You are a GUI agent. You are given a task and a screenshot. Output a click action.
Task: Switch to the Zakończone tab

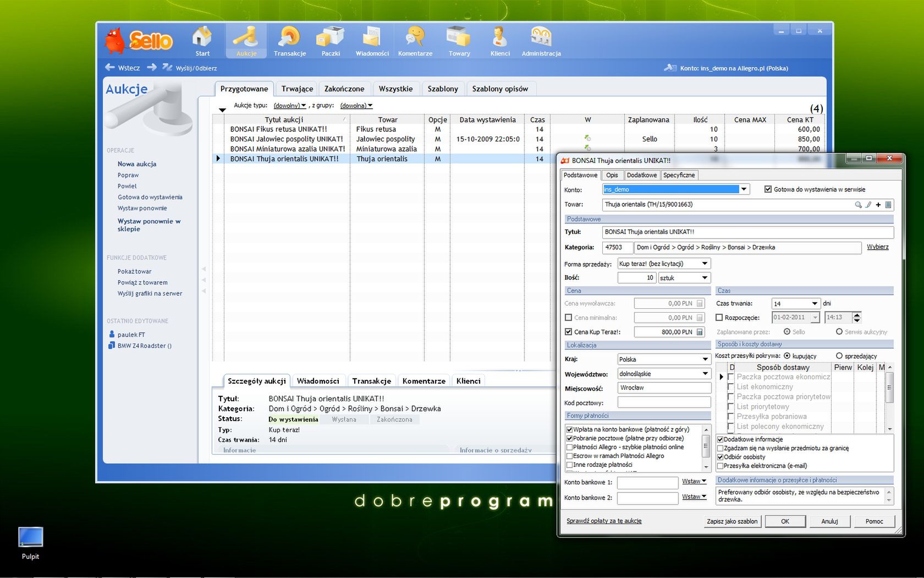344,89
